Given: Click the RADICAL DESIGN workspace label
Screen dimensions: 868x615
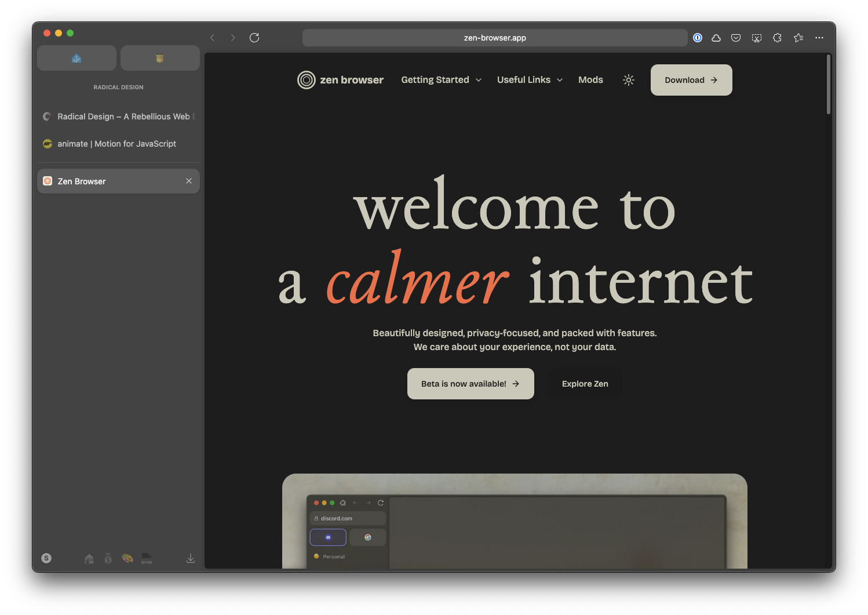Looking at the screenshot, I should 118,87.
